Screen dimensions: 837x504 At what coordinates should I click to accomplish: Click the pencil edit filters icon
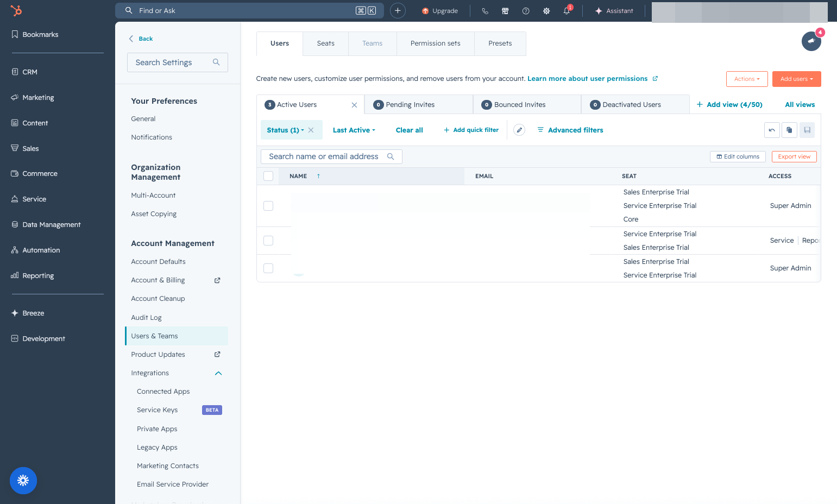coord(519,130)
